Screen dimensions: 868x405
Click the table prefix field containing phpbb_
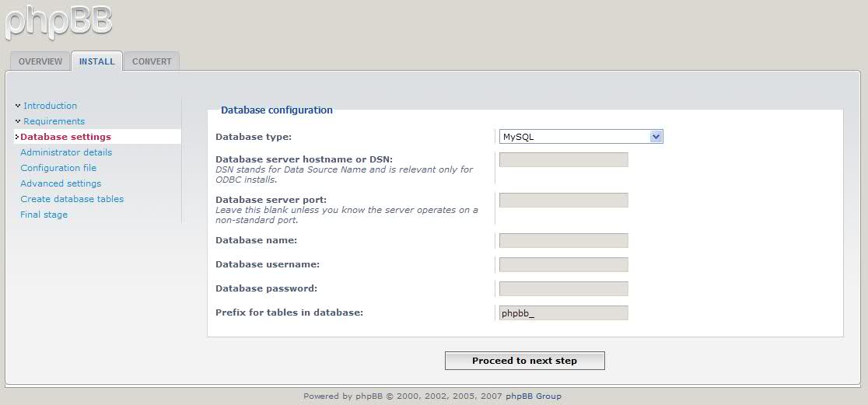click(564, 312)
